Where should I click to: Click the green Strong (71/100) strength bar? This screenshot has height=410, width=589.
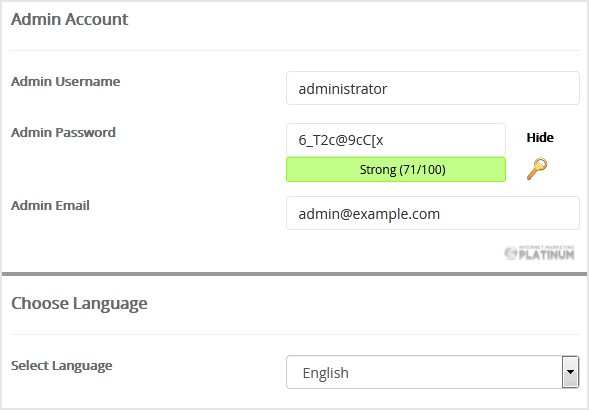[x=396, y=169]
